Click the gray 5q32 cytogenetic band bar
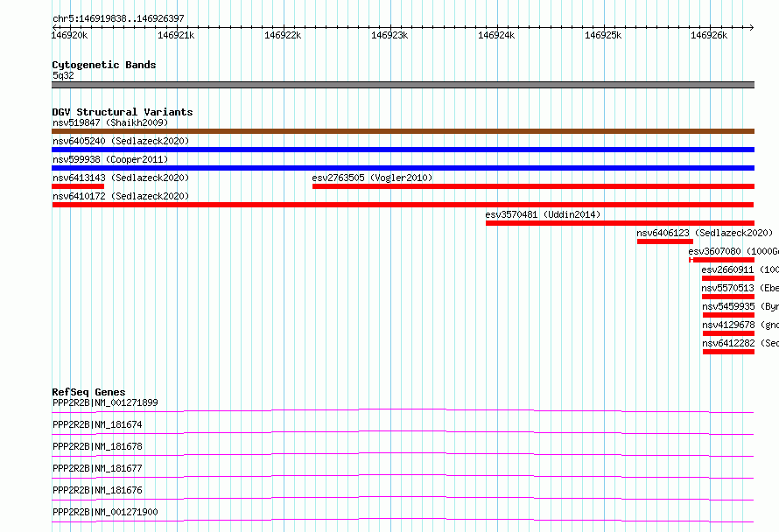779x532 pixels. pos(403,85)
